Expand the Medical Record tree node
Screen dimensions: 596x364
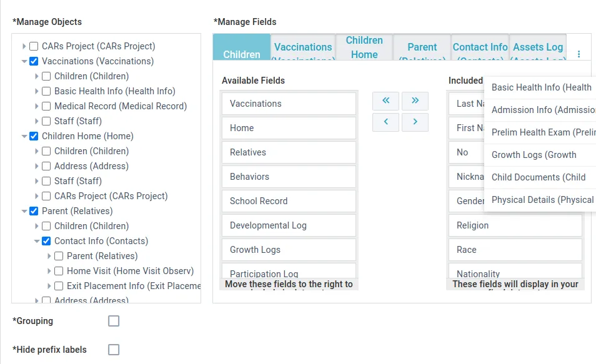pyautogui.click(x=37, y=106)
